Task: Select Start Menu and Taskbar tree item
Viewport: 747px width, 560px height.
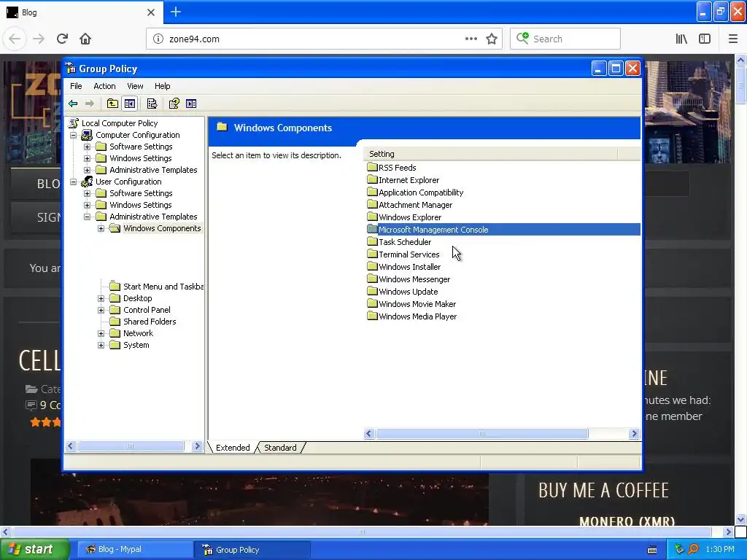Action: click(x=163, y=286)
